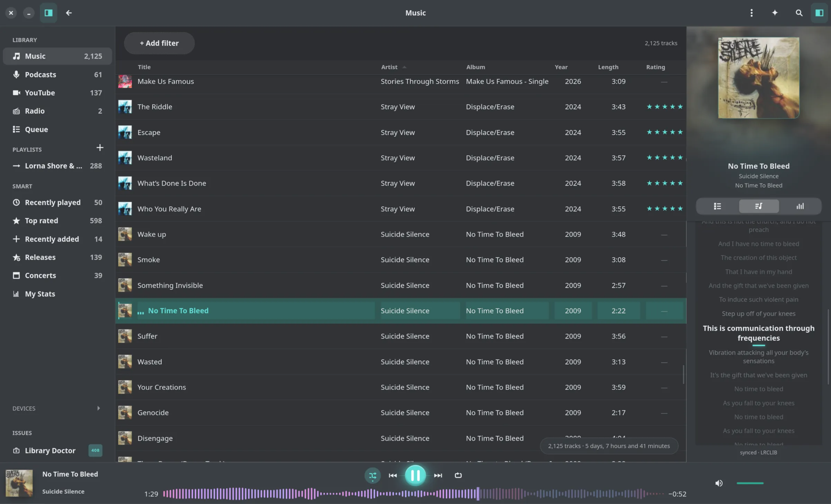Mute audio with speaker icon
Image resolution: width=831 pixels, height=504 pixels.
pyautogui.click(x=719, y=483)
